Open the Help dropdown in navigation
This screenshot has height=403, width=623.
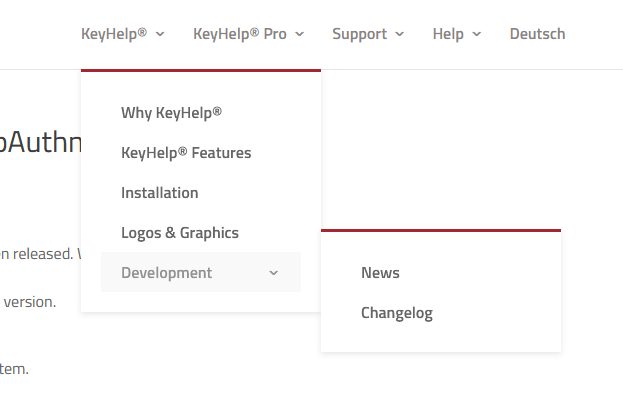tap(448, 34)
